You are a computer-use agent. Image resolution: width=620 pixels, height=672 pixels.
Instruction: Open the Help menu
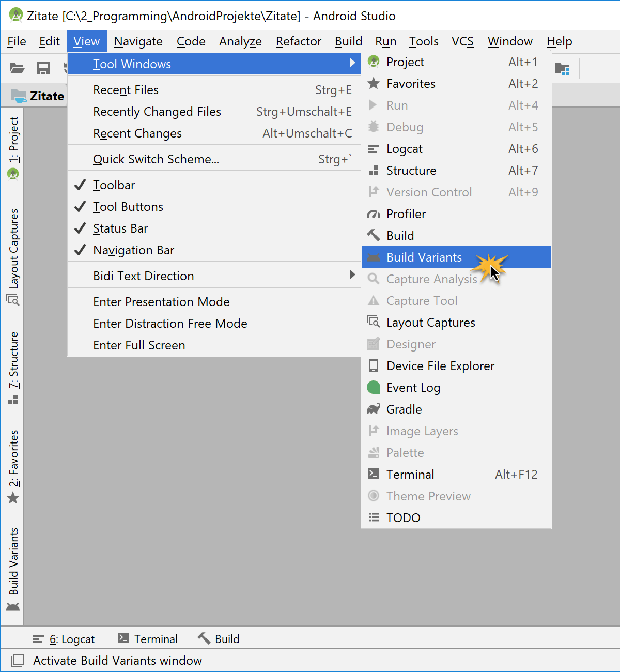click(x=560, y=41)
